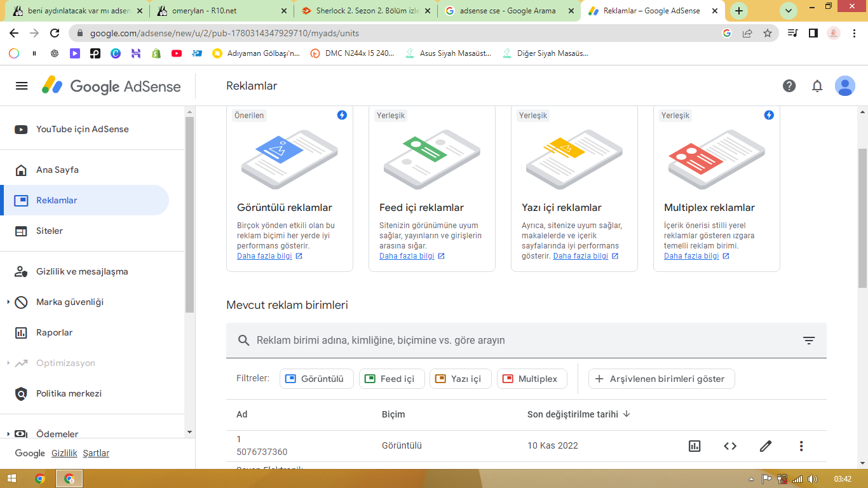Open the Şartlar footer link
This screenshot has width=868, height=488.
coord(96,453)
